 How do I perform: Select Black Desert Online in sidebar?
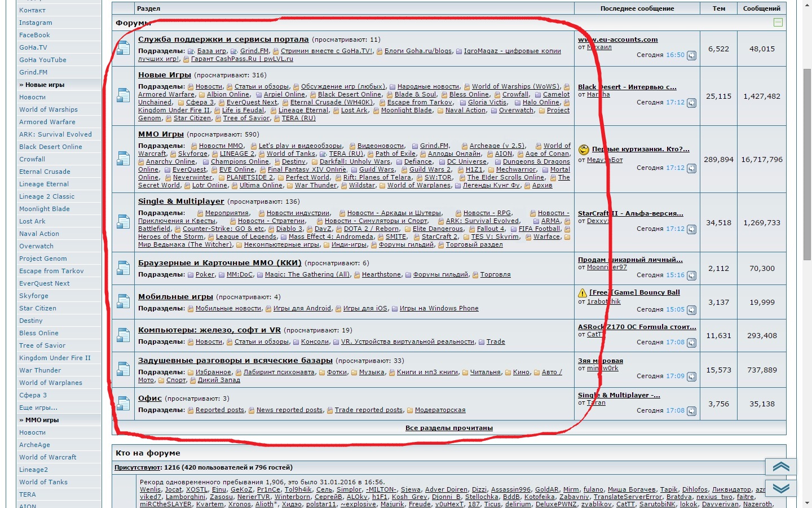[x=51, y=147]
